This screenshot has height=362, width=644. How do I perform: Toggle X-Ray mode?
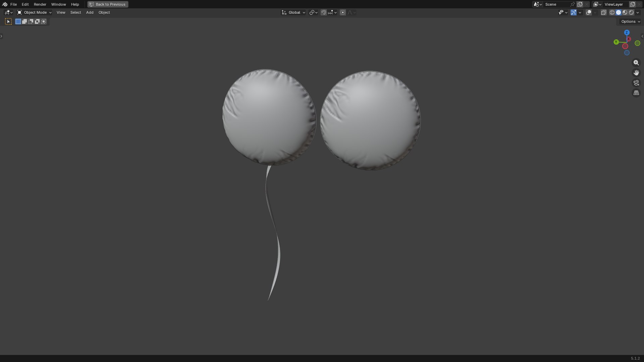(x=604, y=12)
